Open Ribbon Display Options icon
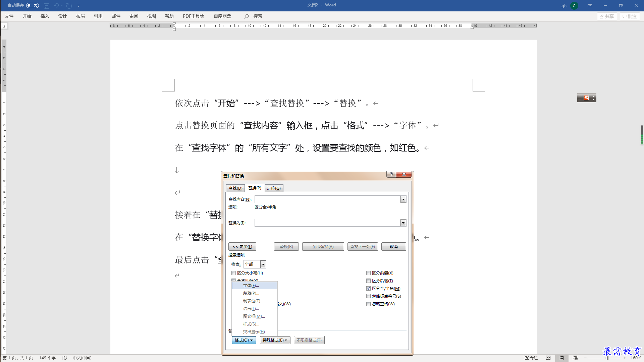This screenshot has width=644, height=362. coord(590,5)
